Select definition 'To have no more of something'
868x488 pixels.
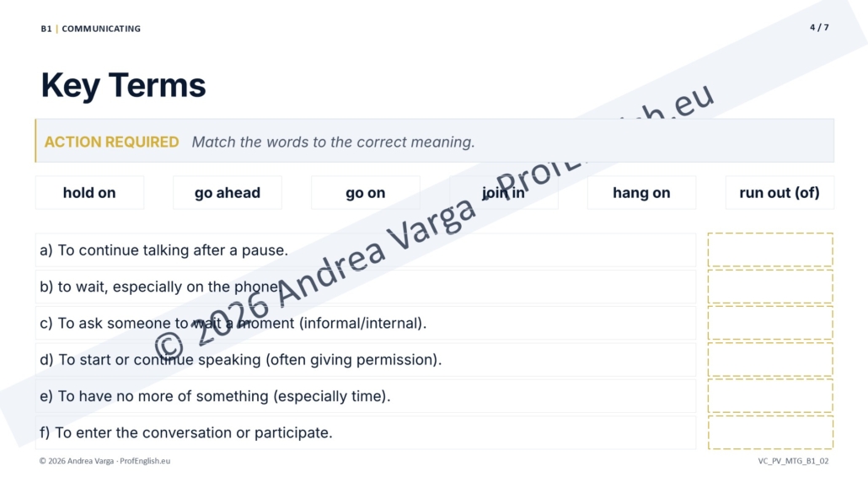(366, 396)
